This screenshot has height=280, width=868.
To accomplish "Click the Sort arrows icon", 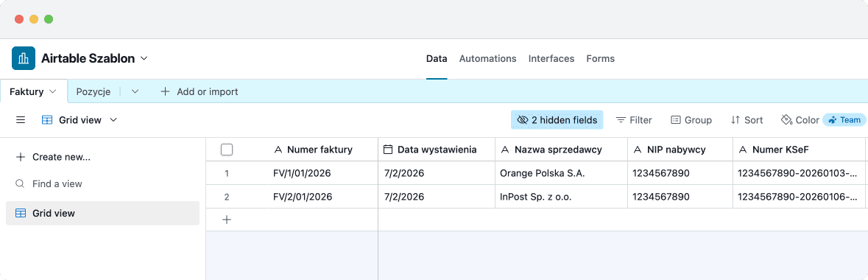I will [x=735, y=120].
